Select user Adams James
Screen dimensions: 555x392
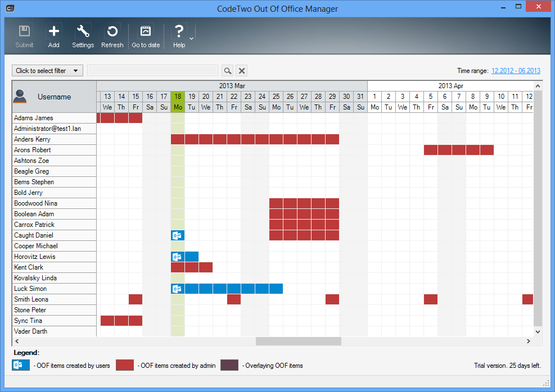54,118
